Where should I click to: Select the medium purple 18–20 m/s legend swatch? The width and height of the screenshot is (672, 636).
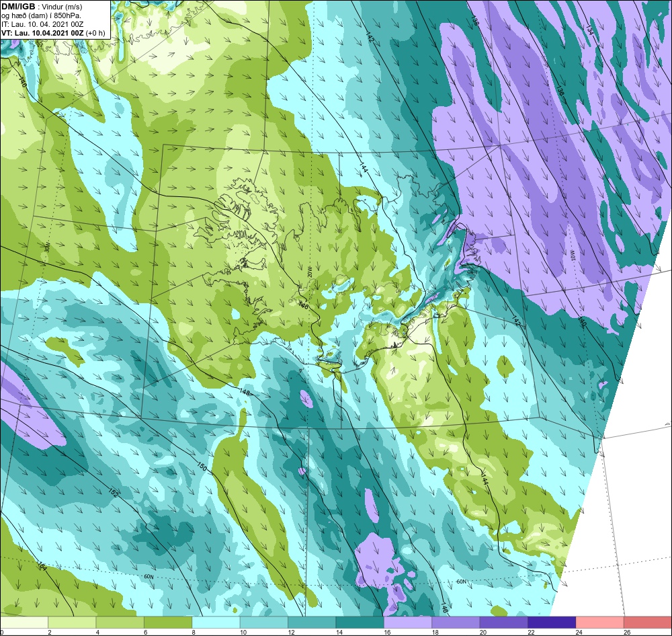coord(456,623)
